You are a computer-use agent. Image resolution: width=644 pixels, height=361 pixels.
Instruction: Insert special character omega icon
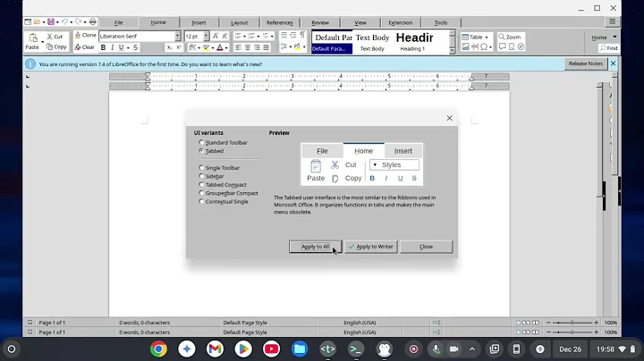pyautogui.click(x=484, y=46)
